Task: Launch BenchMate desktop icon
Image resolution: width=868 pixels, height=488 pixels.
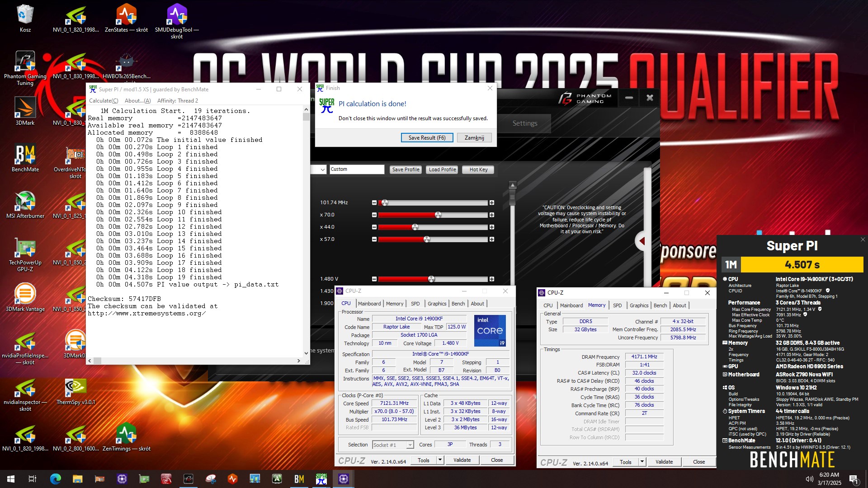Action: coord(25,158)
